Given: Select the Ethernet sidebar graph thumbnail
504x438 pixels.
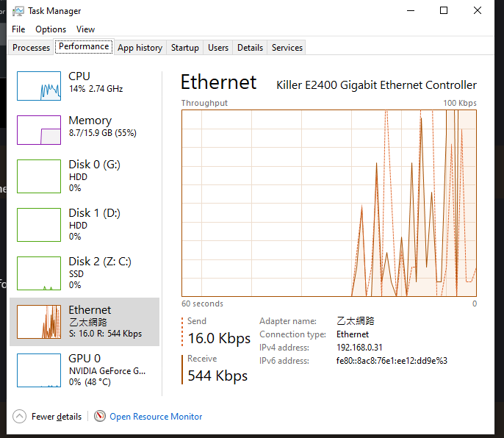Looking at the screenshot, I should pos(39,322).
